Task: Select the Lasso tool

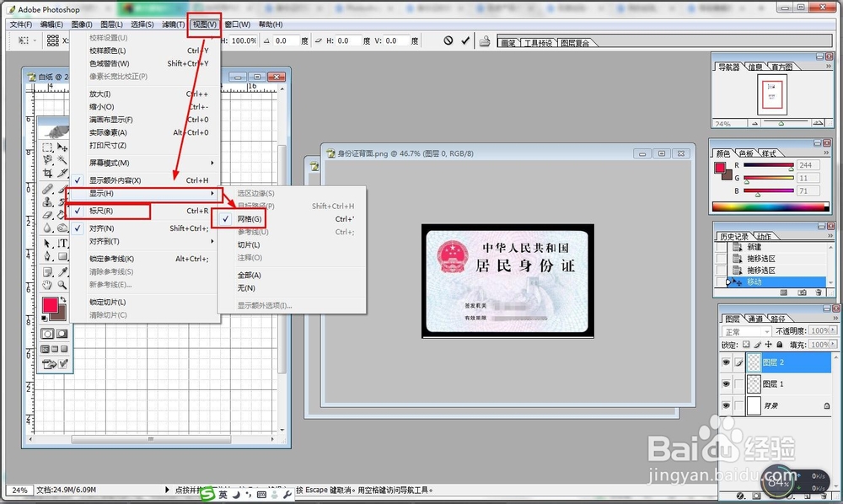Action: [47, 159]
